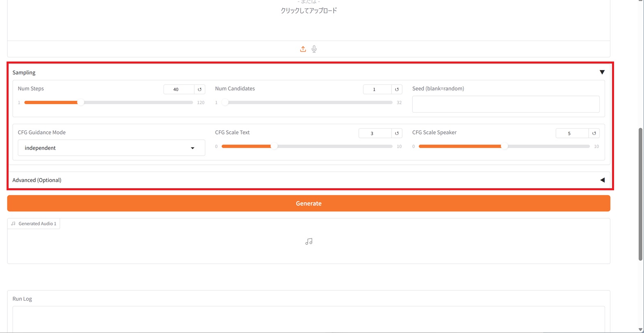The image size is (644, 333).
Task: Click the music note icon in audio output
Action: click(309, 242)
